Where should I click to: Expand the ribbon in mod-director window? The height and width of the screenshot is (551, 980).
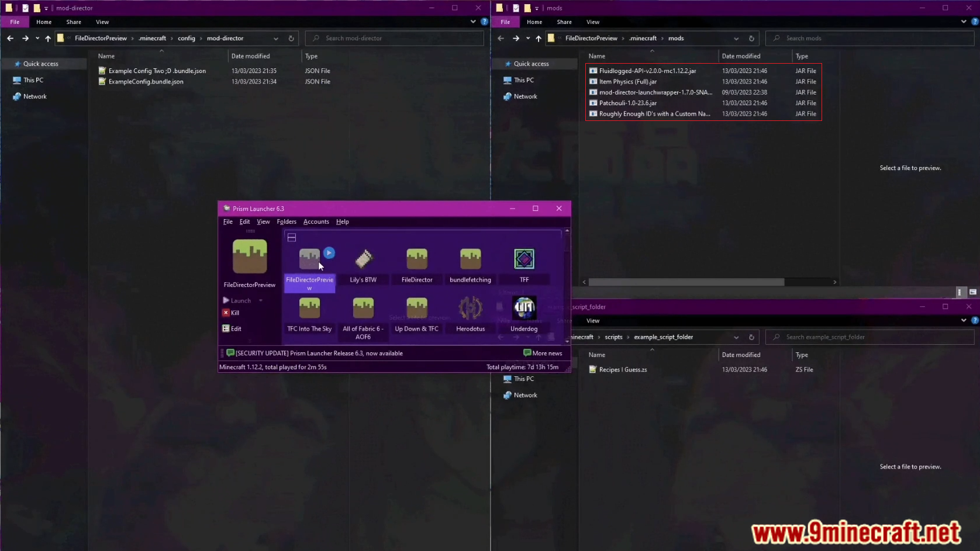(x=473, y=22)
